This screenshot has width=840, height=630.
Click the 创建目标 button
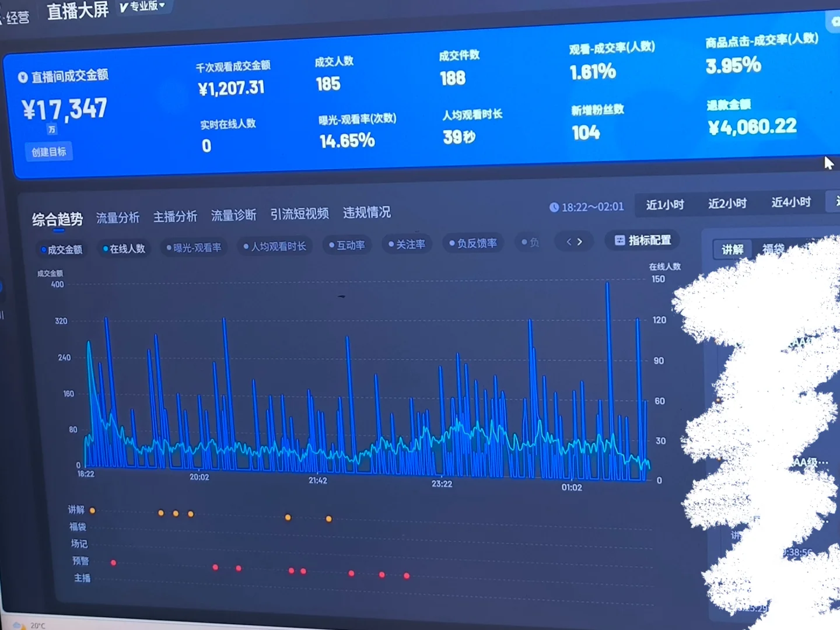click(x=49, y=152)
